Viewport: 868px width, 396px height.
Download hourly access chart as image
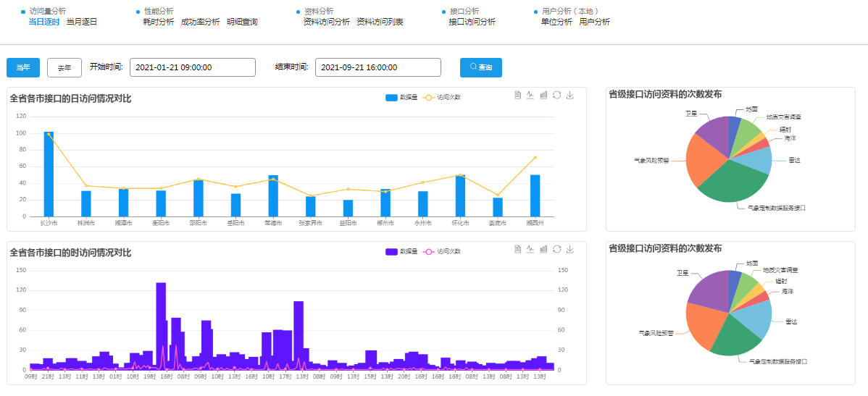(569, 249)
